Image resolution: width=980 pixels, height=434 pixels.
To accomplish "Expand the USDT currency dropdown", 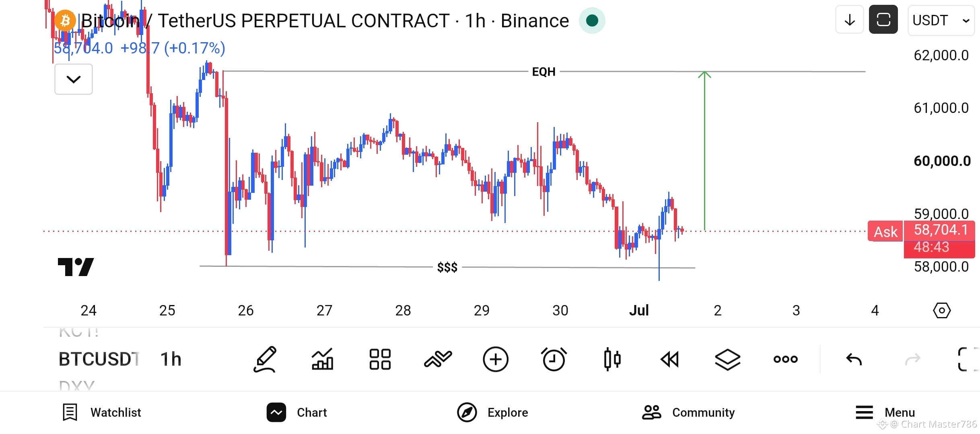I will pyautogui.click(x=941, y=20).
